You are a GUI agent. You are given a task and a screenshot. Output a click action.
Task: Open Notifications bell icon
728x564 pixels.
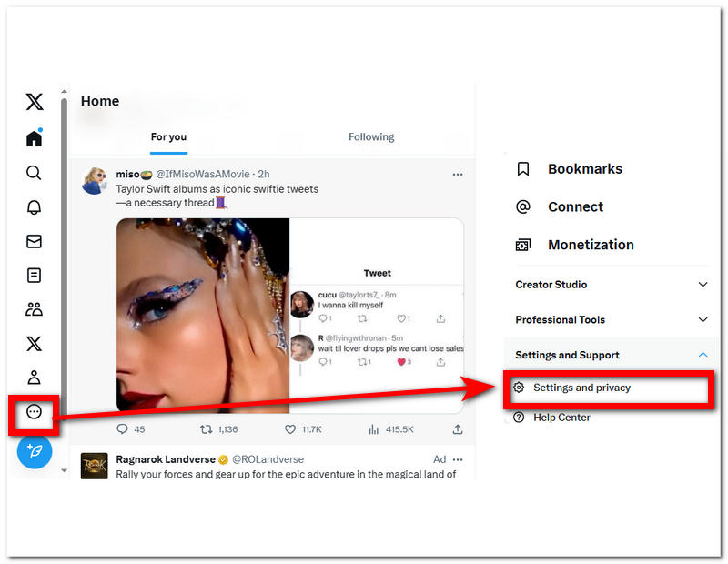point(34,207)
